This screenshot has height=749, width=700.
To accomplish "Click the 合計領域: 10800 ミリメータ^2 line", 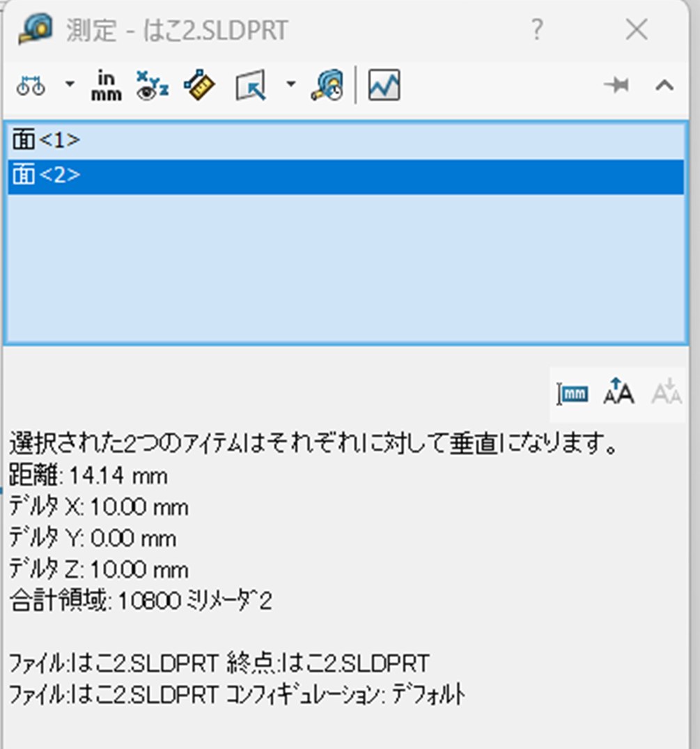I will click(x=141, y=601).
